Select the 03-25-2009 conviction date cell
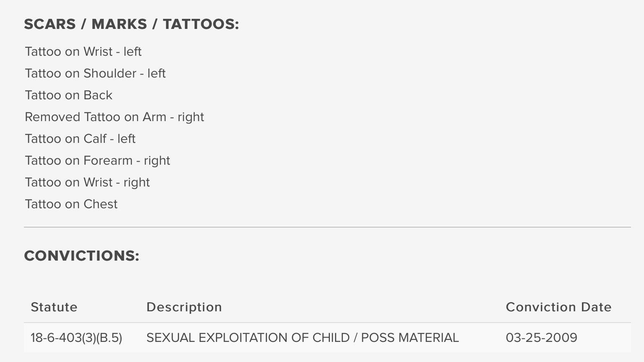Image resolution: width=644 pixels, height=362 pixels. (x=541, y=338)
